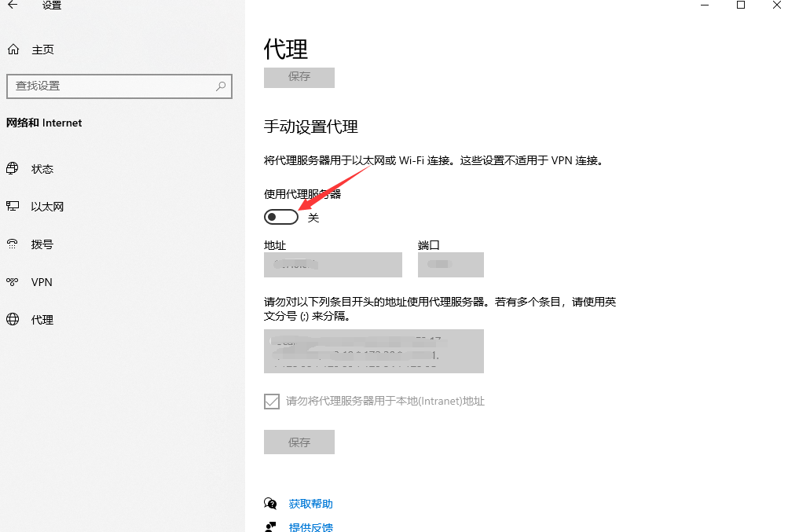Click the 提供反馈 feedback icon
The image size is (788, 532).
270,526
